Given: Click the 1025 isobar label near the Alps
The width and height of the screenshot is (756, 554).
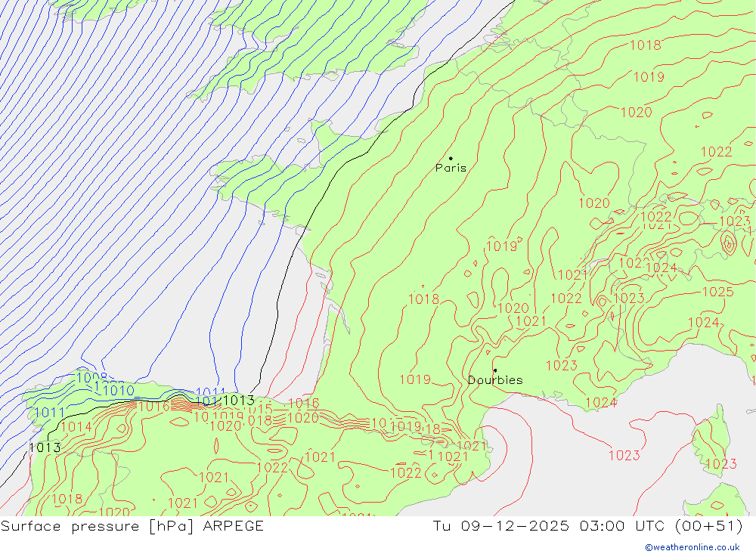Looking at the screenshot, I should pos(718,292).
